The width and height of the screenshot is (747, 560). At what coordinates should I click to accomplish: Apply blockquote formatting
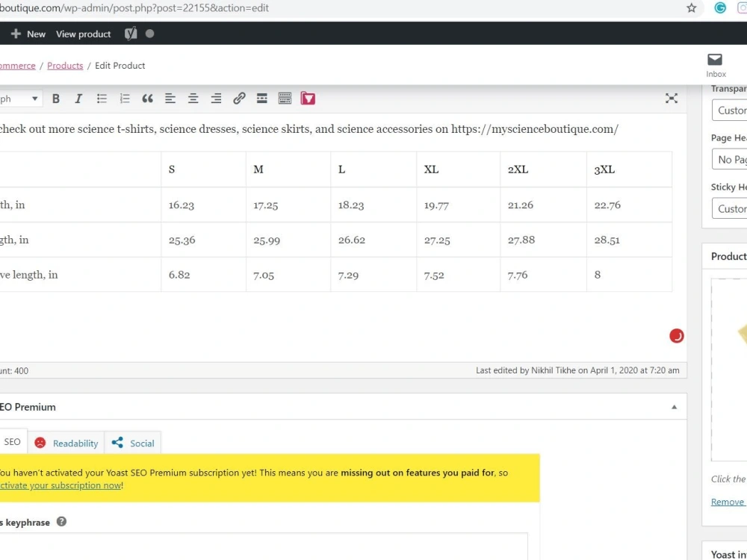pos(147,99)
